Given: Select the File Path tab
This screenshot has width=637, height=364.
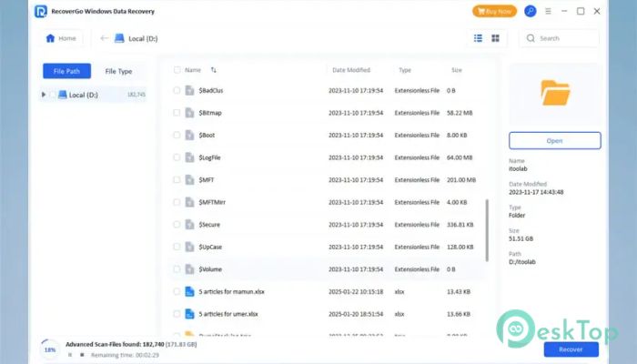Looking at the screenshot, I should click(x=67, y=71).
